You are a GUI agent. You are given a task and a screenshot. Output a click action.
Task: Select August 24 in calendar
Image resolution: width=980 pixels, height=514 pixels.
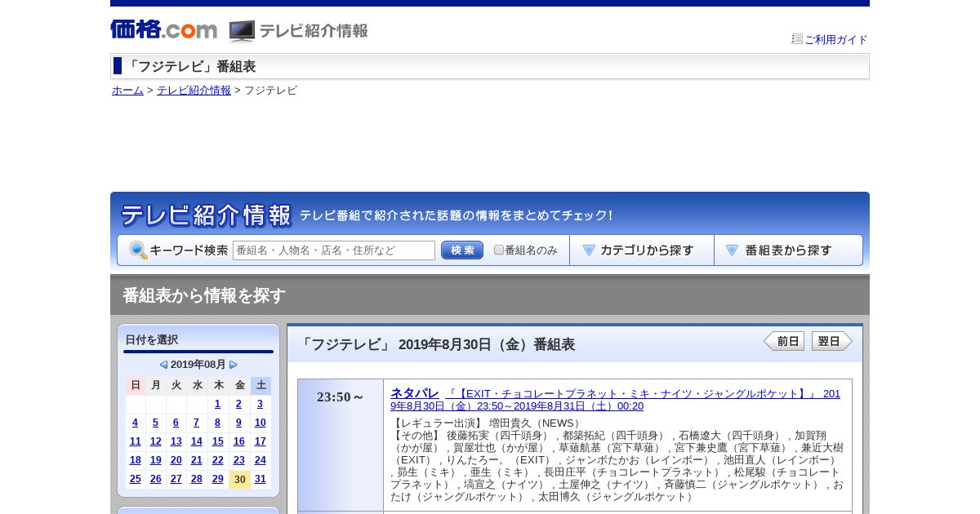point(260,460)
